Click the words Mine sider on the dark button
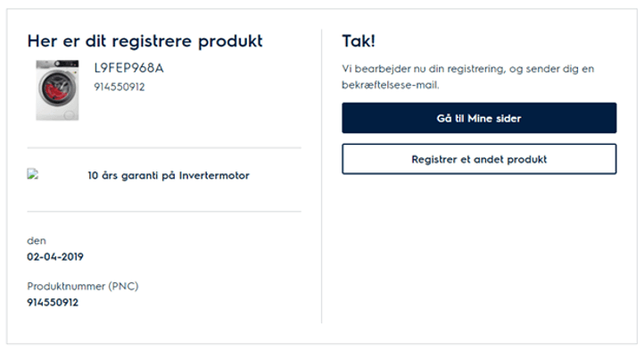This screenshot has width=644, height=351. [494, 119]
